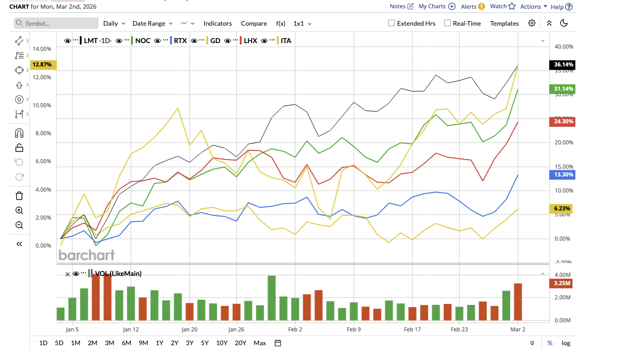Screen dimensions: 618x364
Task: Toggle visibility of the LMT series
Action: point(67,40)
